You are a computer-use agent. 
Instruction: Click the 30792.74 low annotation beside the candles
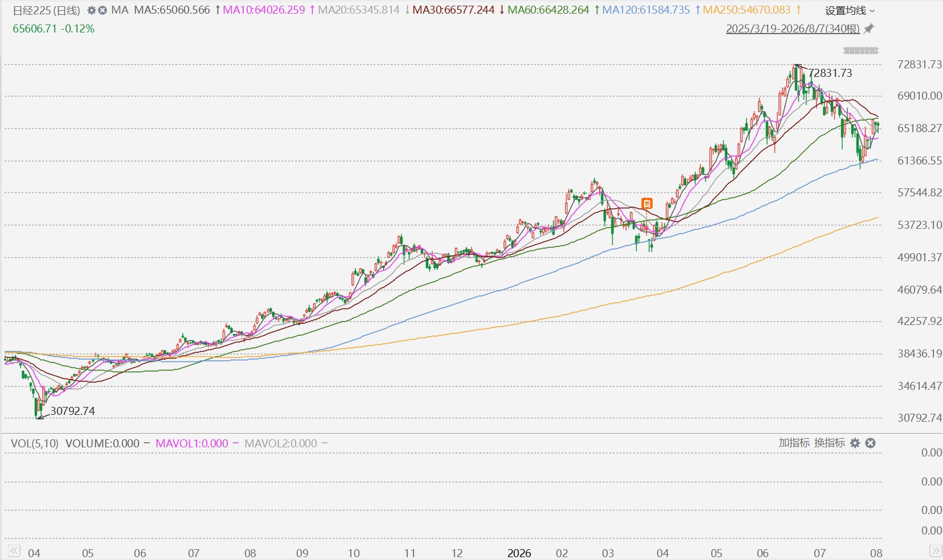coord(72,411)
